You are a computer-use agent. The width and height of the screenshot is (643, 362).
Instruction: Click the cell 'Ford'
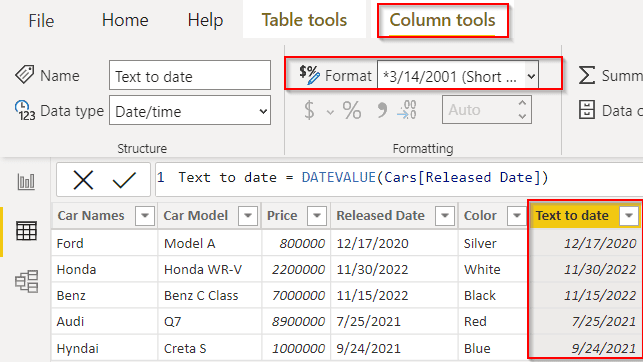pos(105,243)
